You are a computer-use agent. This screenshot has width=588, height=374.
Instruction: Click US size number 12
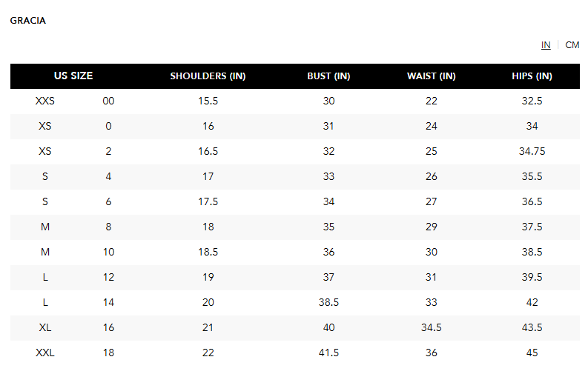pos(108,277)
